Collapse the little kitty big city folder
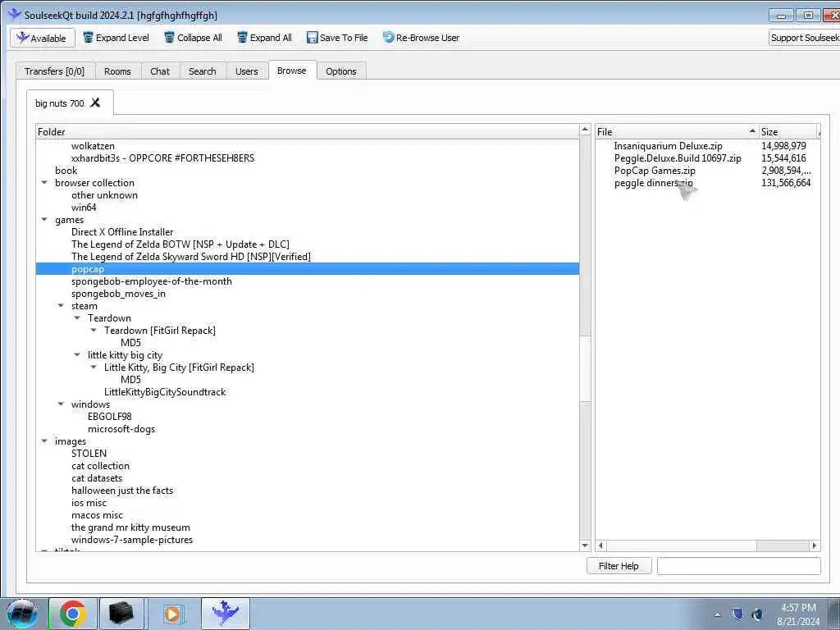This screenshot has width=840, height=630. pyautogui.click(x=77, y=355)
